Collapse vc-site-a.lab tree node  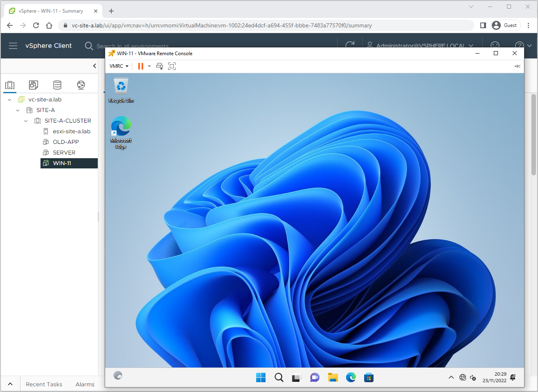coord(9,99)
